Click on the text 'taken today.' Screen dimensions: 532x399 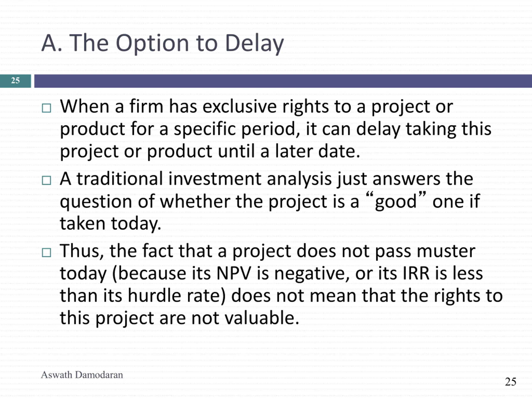coord(110,224)
